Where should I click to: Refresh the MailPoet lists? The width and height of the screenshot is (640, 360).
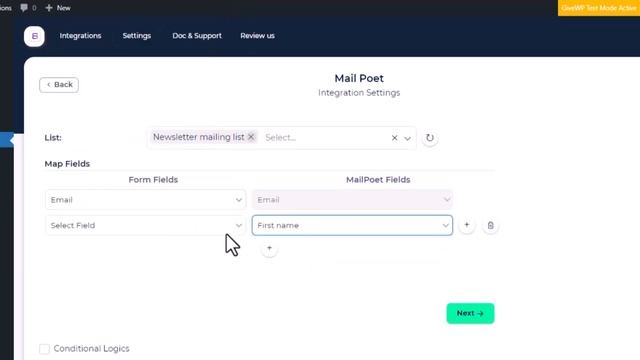(x=430, y=138)
